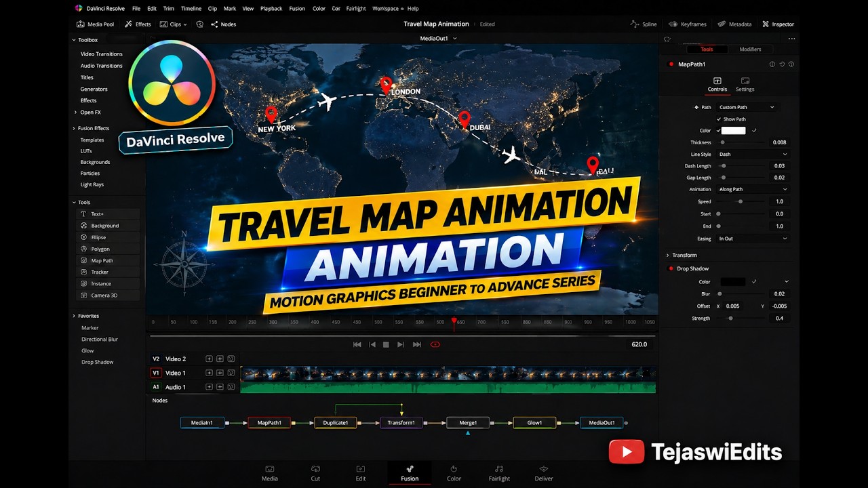868x488 pixels.
Task: Switch to the Settings tab in Inspector
Action: (x=745, y=85)
